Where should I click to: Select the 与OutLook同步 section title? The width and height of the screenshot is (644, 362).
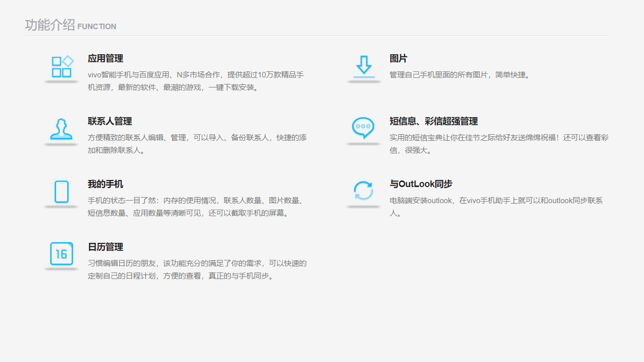click(421, 184)
